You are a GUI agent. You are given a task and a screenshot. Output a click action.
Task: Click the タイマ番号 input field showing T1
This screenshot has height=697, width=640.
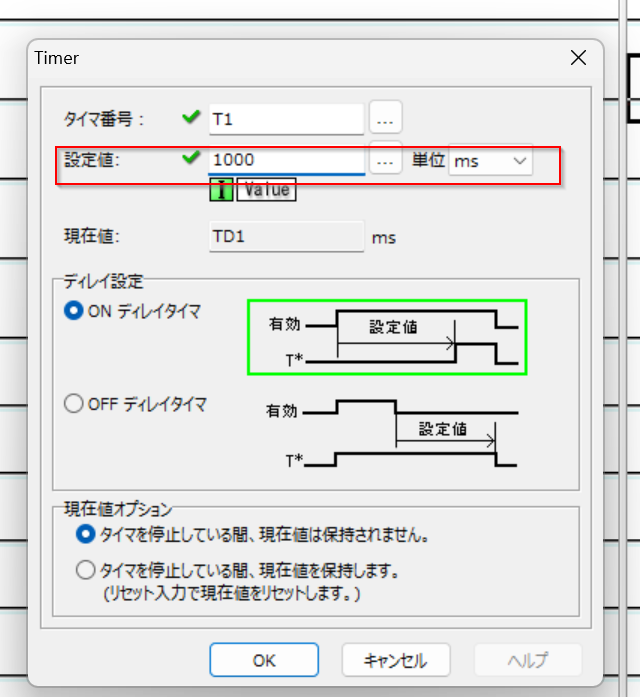(286, 119)
